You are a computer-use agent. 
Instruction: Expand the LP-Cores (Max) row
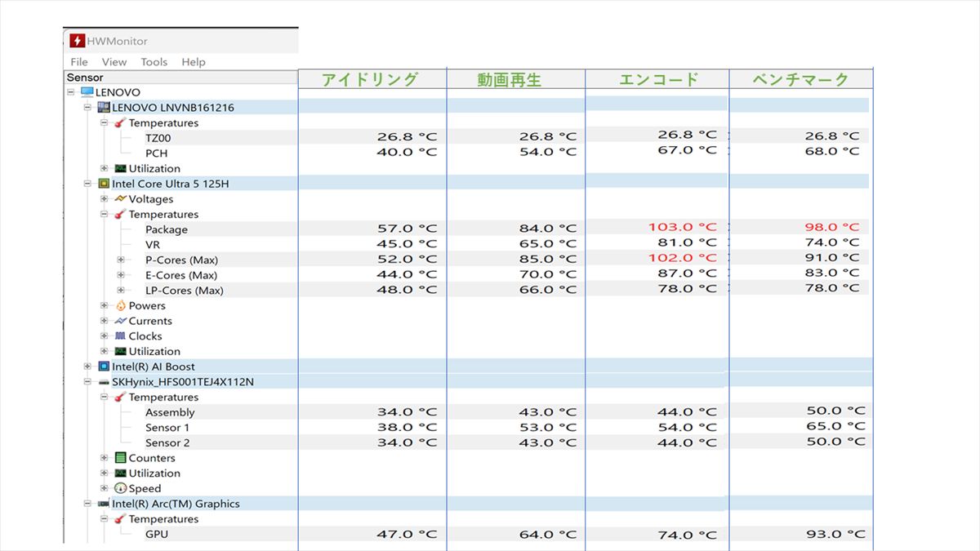(120, 291)
